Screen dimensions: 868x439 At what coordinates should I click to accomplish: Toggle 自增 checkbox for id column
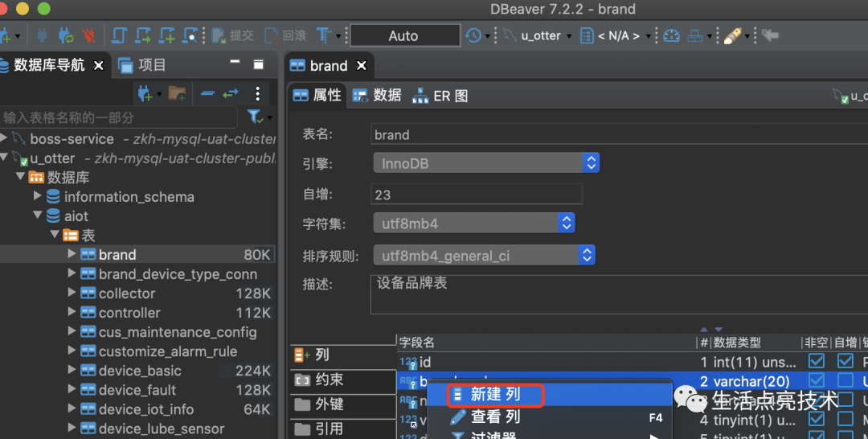pos(845,361)
